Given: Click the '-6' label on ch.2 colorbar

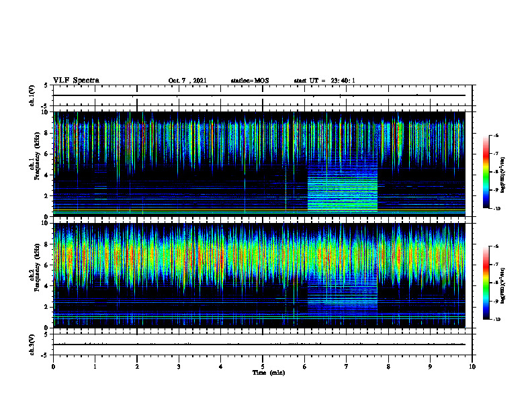Looking at the screenshot, I should pyautogui.click(x=495, y=246).
